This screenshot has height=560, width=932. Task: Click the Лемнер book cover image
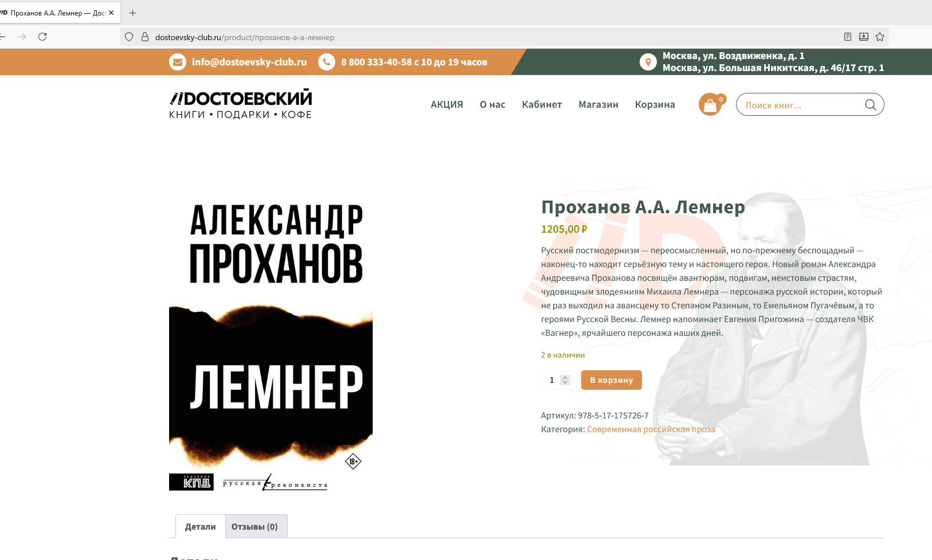click(271, 344)
